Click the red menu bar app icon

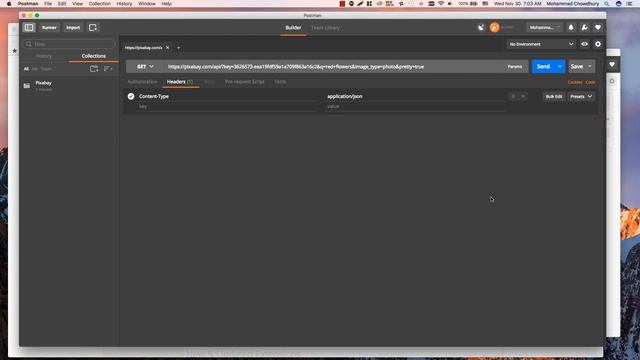coord(342,4)
